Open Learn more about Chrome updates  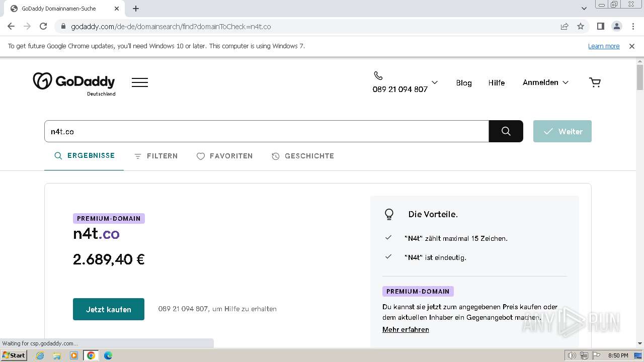[x=604, y=46]
